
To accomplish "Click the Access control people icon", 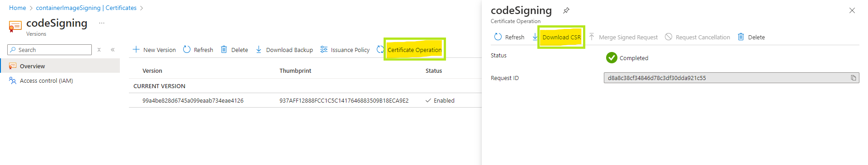I will pyautogui.click(x=13, y=80).
